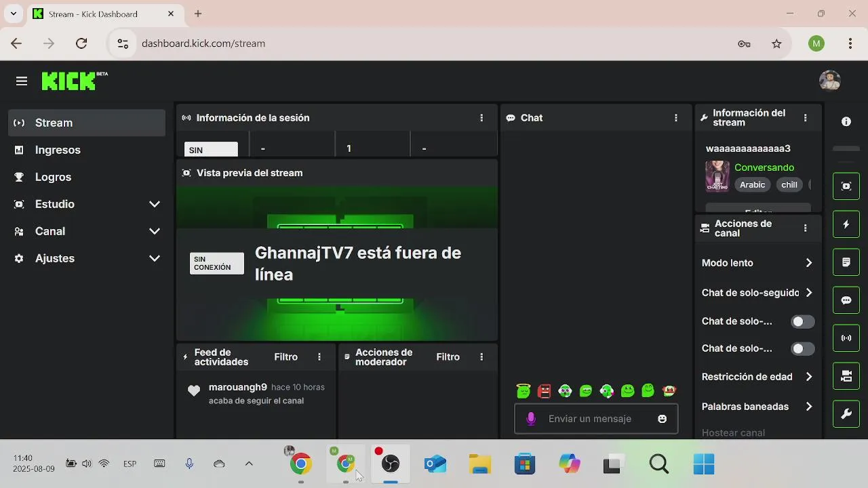868x488 pixels.
Task: Go to Ingresos in the sidebar
Action: coord(87,150)
